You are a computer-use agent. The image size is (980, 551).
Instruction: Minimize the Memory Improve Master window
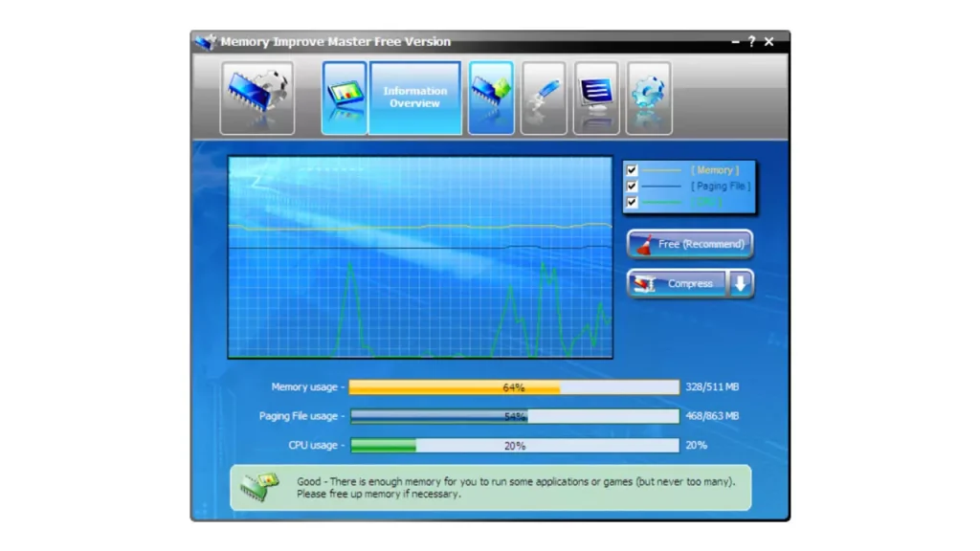(735, 42)
